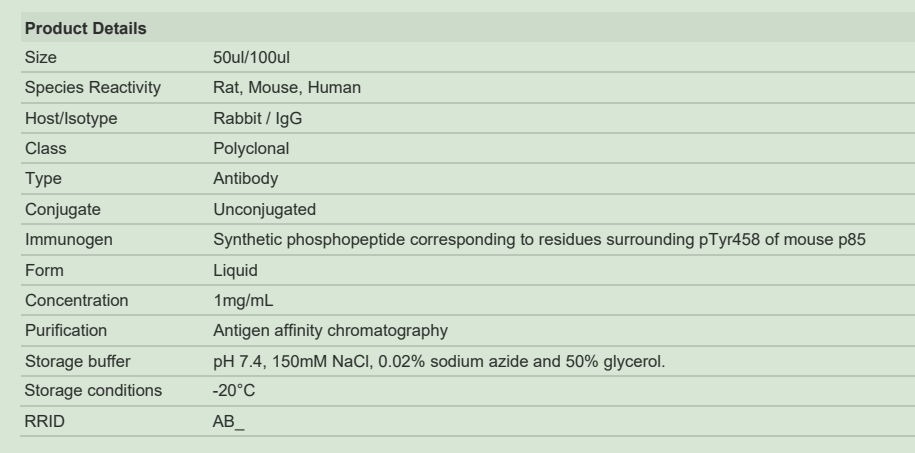
Task: Select the -20°C storage value
Action: tap(234, 391)
